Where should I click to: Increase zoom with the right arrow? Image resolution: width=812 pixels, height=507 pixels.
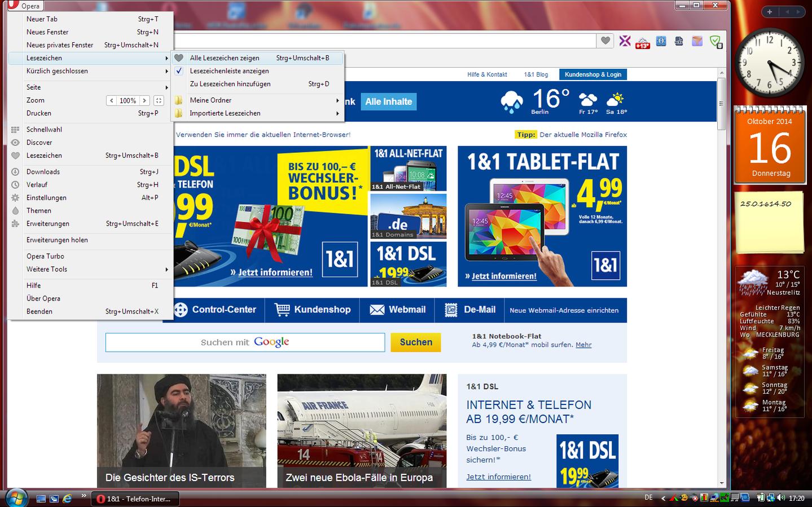click(145, 100)
